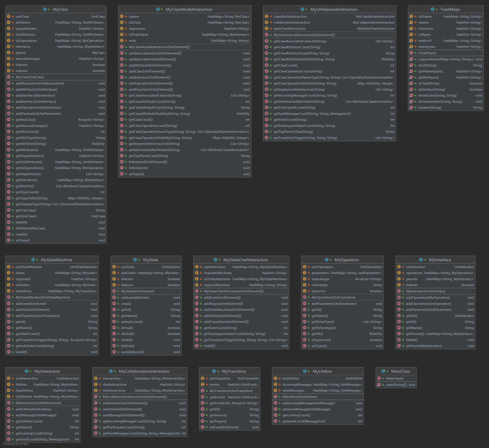Click the class icon beside MyTransition title

coord(214,371)
